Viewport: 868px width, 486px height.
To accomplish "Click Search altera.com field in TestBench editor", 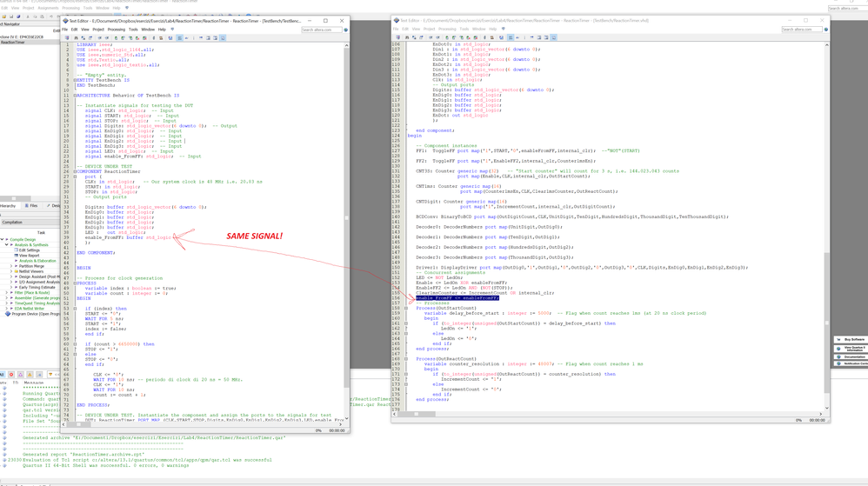I will (x=320, y=30).
